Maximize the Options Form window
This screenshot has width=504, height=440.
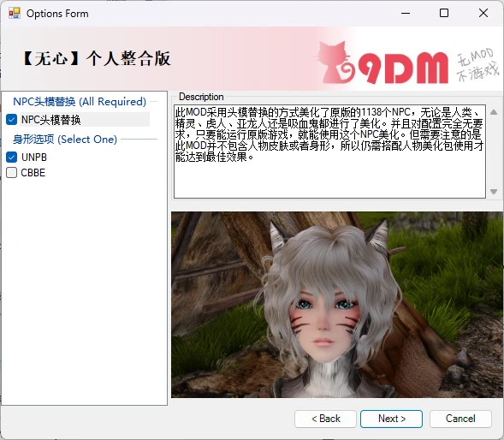click(x=444, y=13)
